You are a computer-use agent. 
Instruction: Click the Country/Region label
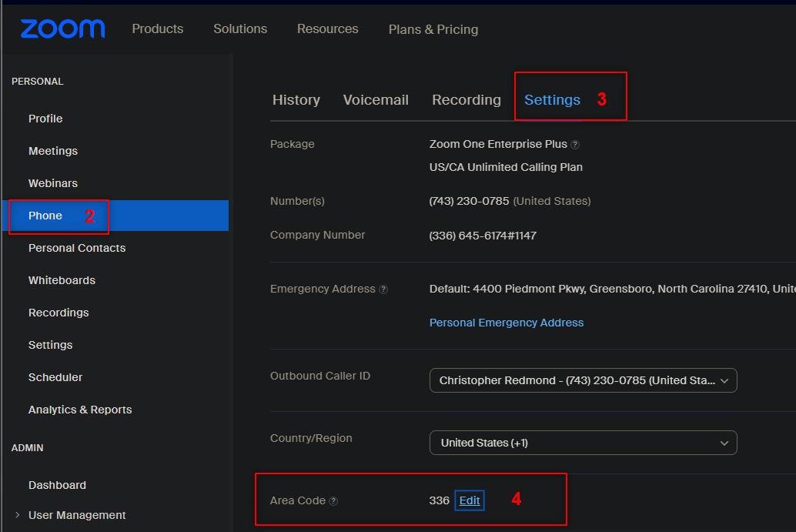(x=311, y=438)
